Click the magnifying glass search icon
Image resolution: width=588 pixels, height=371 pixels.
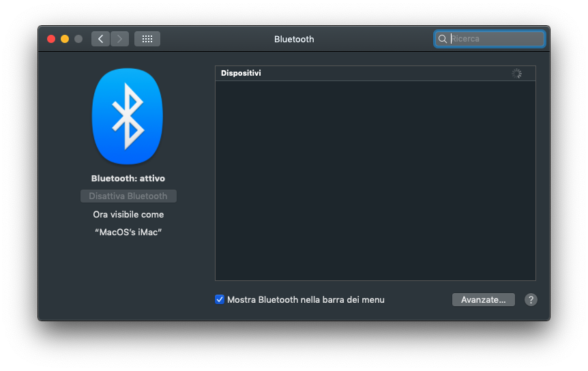coord(443,39)
